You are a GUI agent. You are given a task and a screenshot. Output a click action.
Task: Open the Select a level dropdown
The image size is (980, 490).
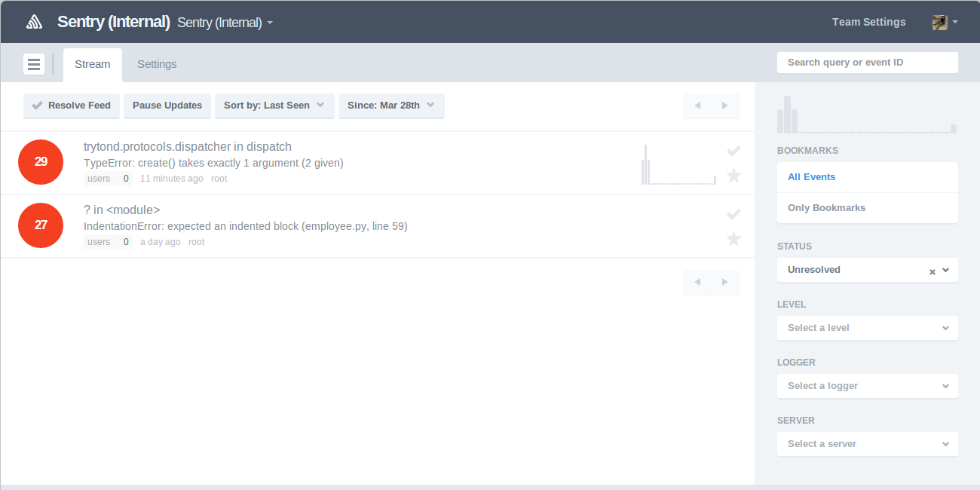(x=867, y=327)
